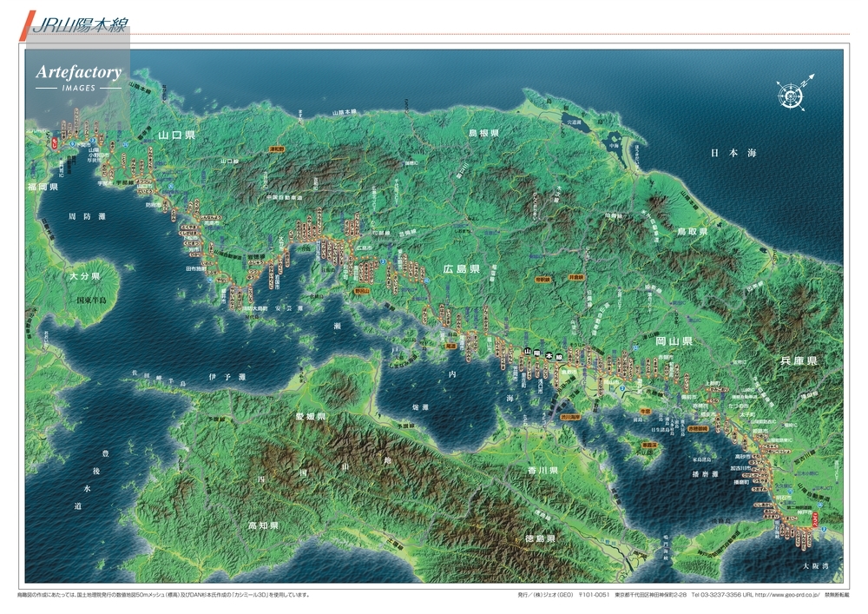Screen dimensions: 868x614
Task: Click the orange 井倉峡 place marker
Action: (576, 277)
